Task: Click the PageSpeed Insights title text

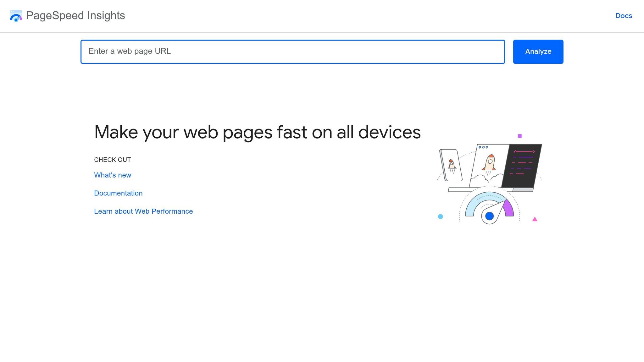Action: [75, 15]
